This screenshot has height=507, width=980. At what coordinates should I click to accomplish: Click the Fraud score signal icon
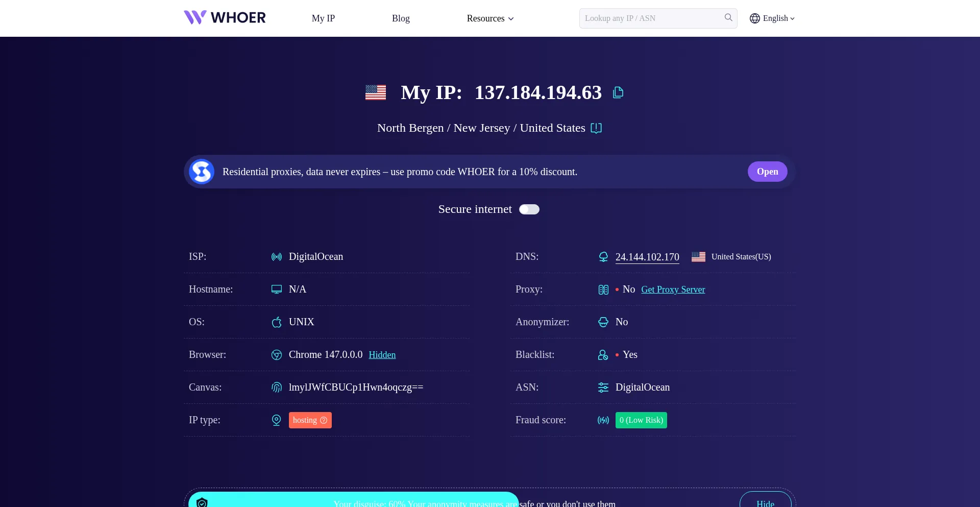(603, 420)
